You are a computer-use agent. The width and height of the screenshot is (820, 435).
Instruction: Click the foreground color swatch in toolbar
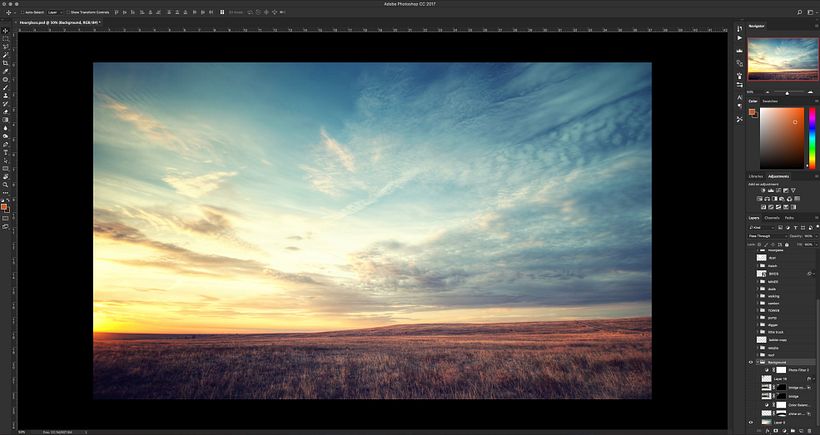[x=4, y=207]
